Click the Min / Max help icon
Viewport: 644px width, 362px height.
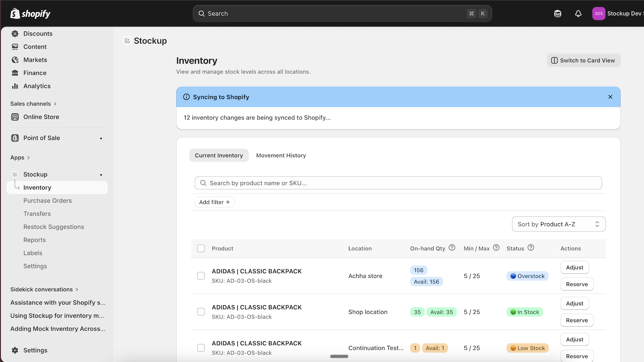[496, 248]
